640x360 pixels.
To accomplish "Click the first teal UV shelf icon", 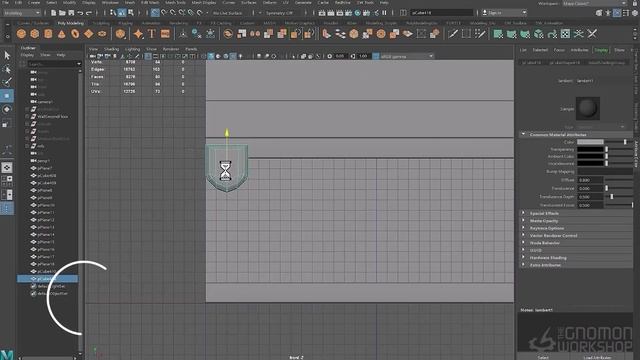I will (498, 34).
